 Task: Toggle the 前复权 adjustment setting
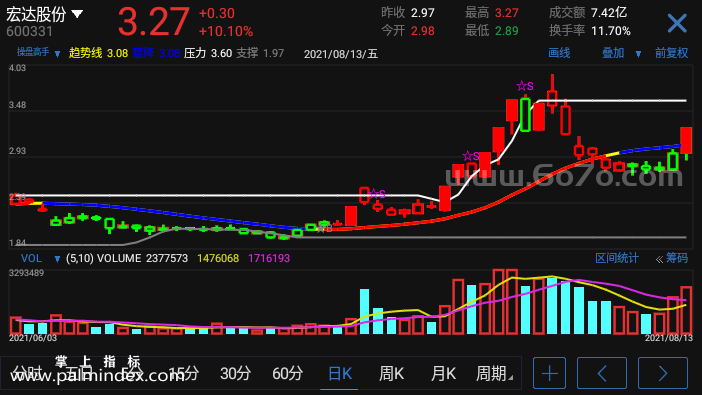pos(671,53)
